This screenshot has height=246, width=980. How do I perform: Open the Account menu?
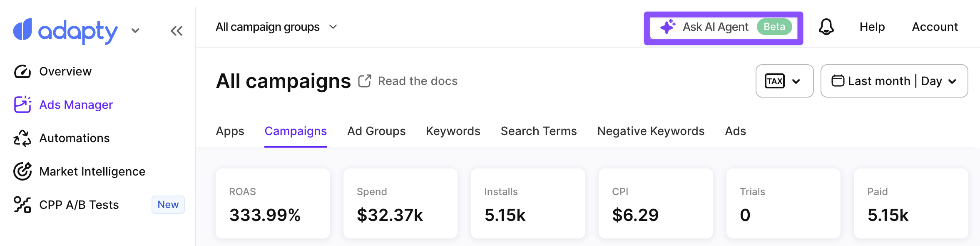coord(935,27)
